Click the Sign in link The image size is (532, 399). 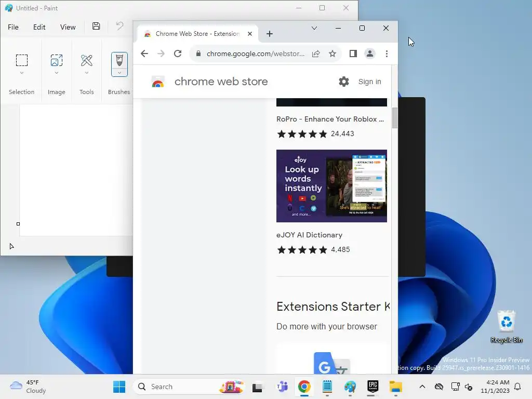coord(369,82)
